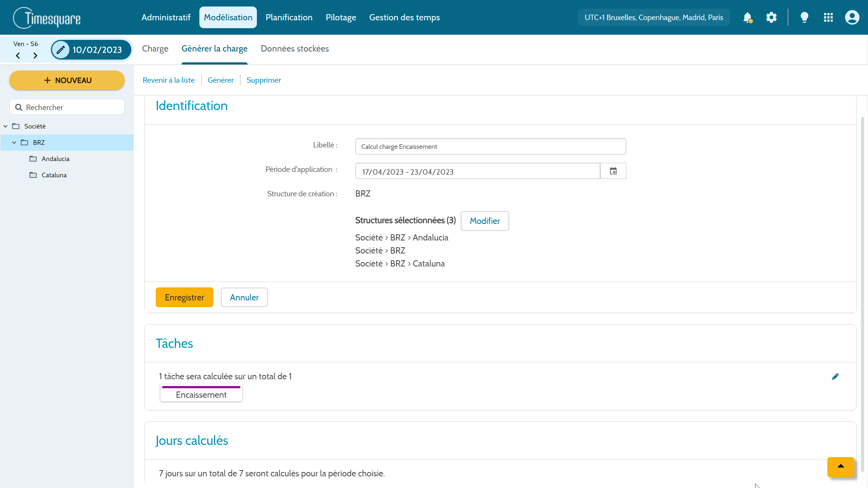Click 'Société > BRZ > Andalucia' structure text

pyautogui.click(x=402, y=238)
